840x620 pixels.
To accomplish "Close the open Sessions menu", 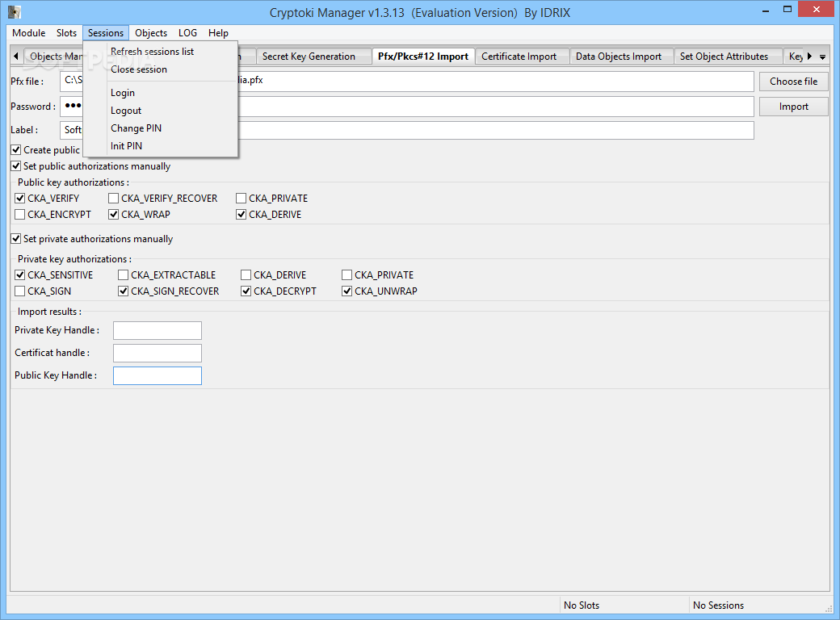I will (x=106, y=33).
